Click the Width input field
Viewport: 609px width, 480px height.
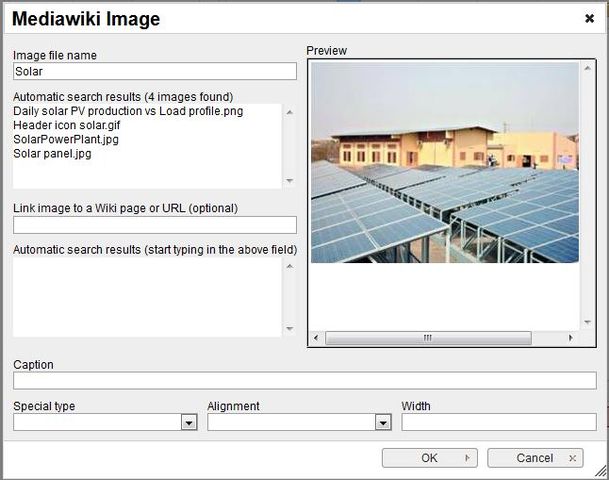pos(498,422)
